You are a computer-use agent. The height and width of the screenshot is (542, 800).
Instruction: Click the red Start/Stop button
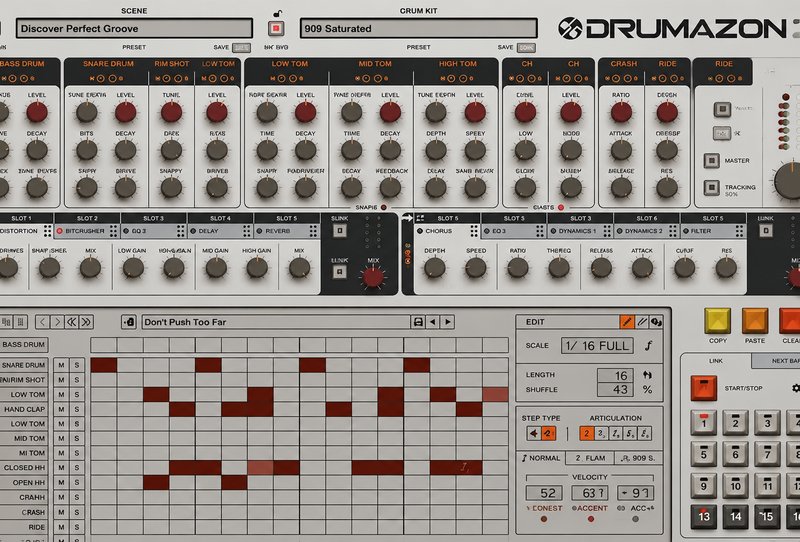[704, 388]
